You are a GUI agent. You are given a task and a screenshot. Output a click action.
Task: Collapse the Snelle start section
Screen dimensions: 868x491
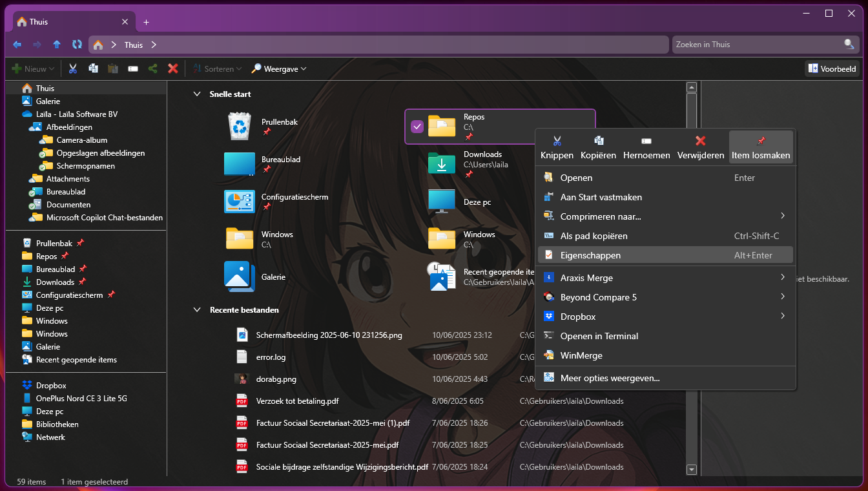197,94
